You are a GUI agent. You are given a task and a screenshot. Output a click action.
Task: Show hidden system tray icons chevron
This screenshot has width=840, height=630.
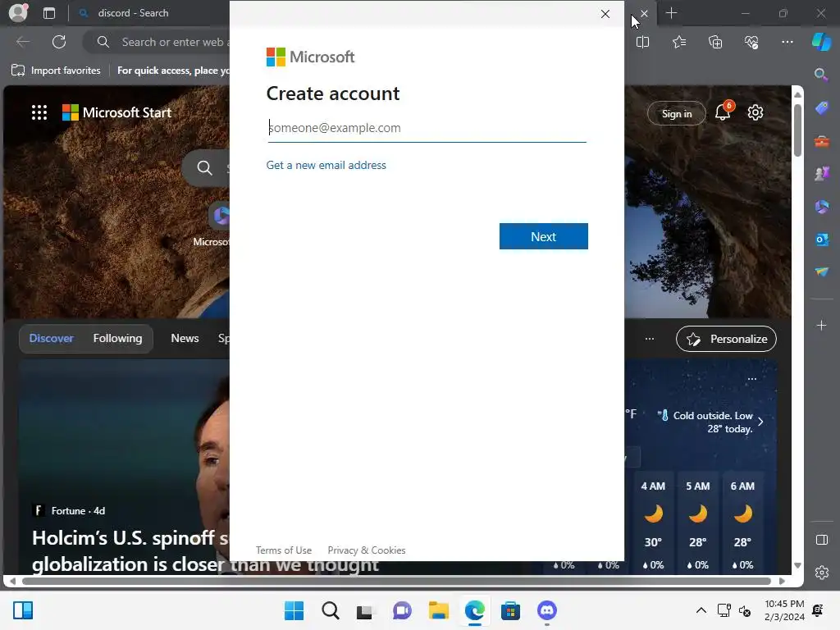click(x=701, y=610)
